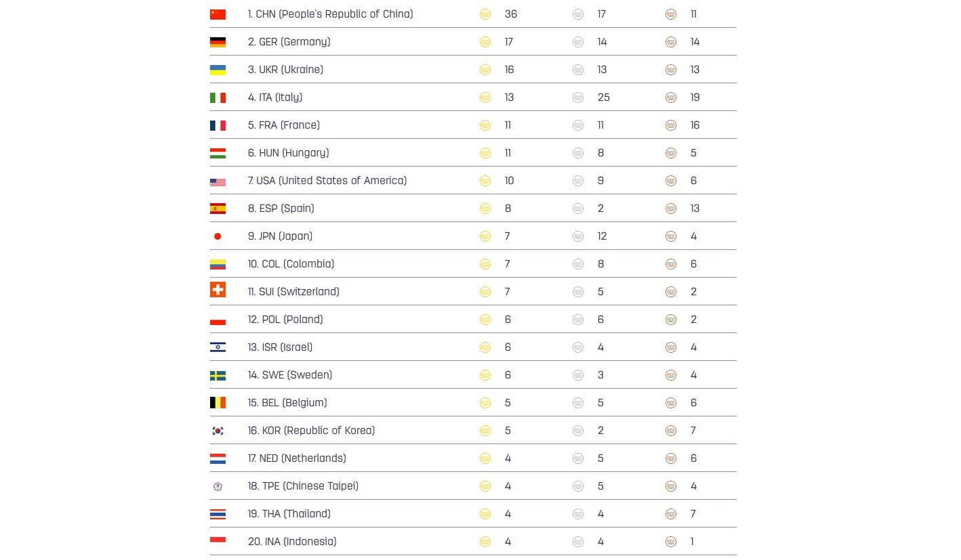Screen dimensions: 961x560
Task: Open the UKR (Ukraine) country entry
Action: (285, 70)
